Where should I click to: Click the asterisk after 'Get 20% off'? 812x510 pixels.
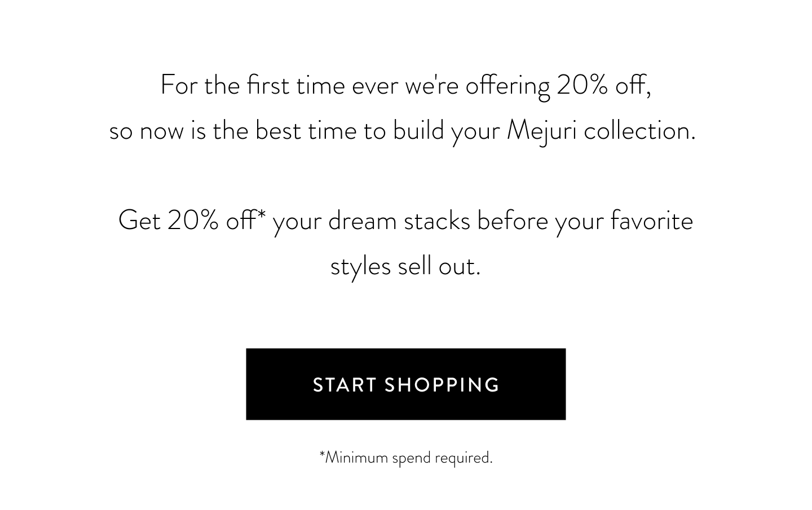(262, 214)
